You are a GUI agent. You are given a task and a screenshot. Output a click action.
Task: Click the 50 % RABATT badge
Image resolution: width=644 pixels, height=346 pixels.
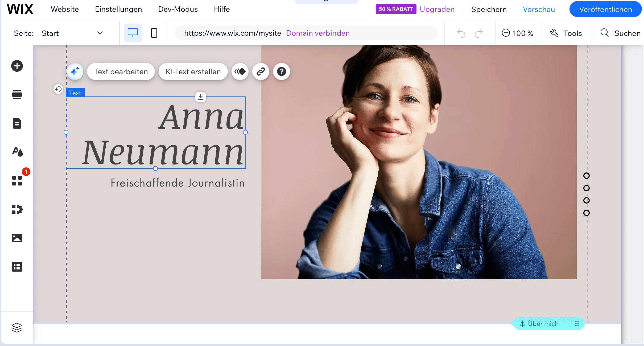(396, 9)
